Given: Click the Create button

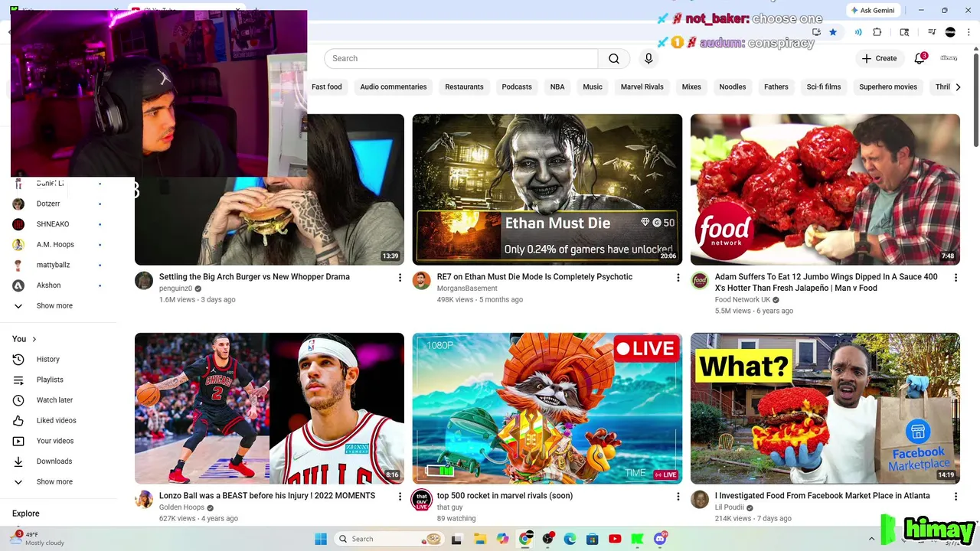Looking at the screenshot, I should 879,58.
